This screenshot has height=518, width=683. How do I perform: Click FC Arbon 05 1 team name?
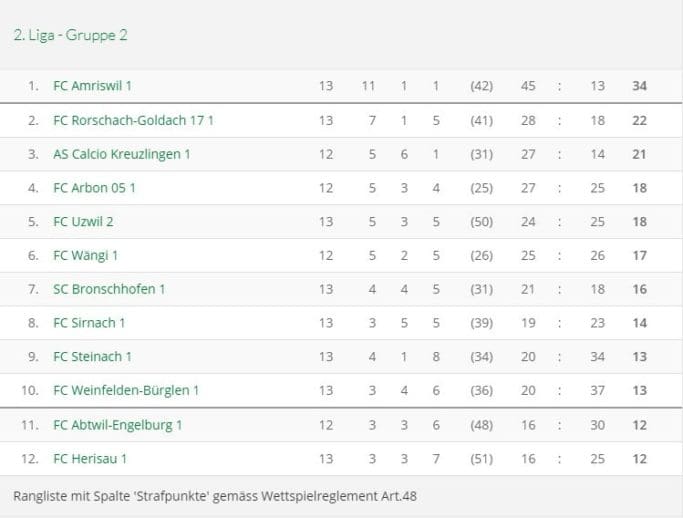94,188
